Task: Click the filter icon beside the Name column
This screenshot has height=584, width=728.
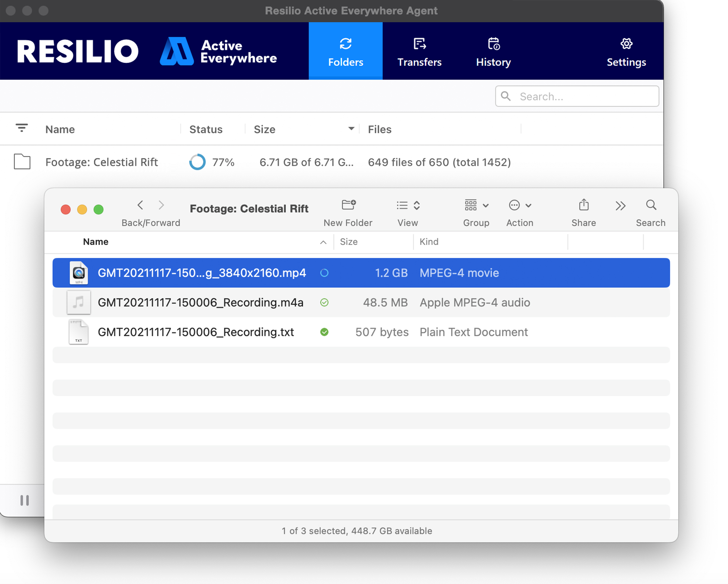Action: coord(22,128)
